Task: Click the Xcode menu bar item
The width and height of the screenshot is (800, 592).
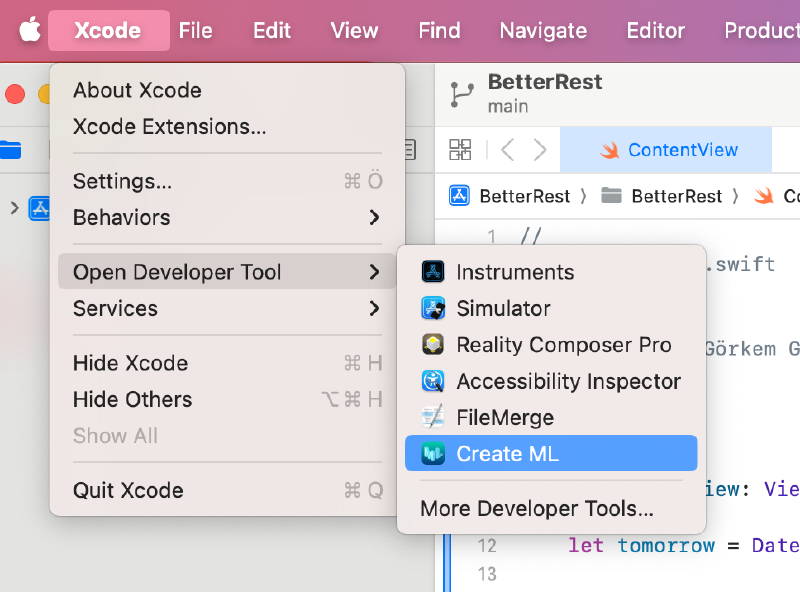Action: pyautogui.click(x=108, y=31)
